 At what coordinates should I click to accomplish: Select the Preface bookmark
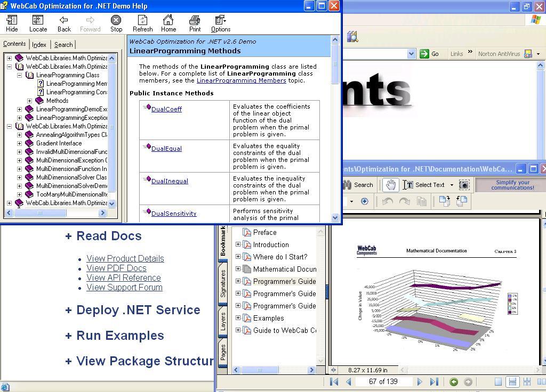click(x=264, y=232)
